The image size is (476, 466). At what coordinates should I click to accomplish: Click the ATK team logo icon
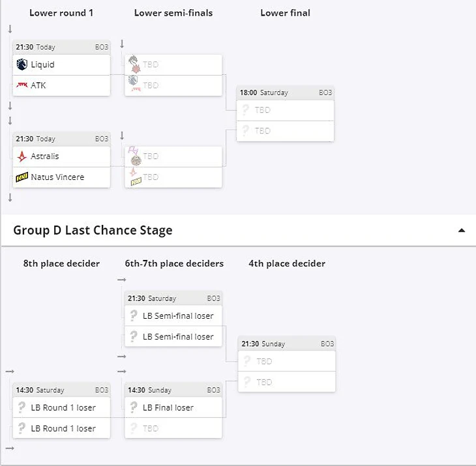pyautogui.click(x=22, y=85)
